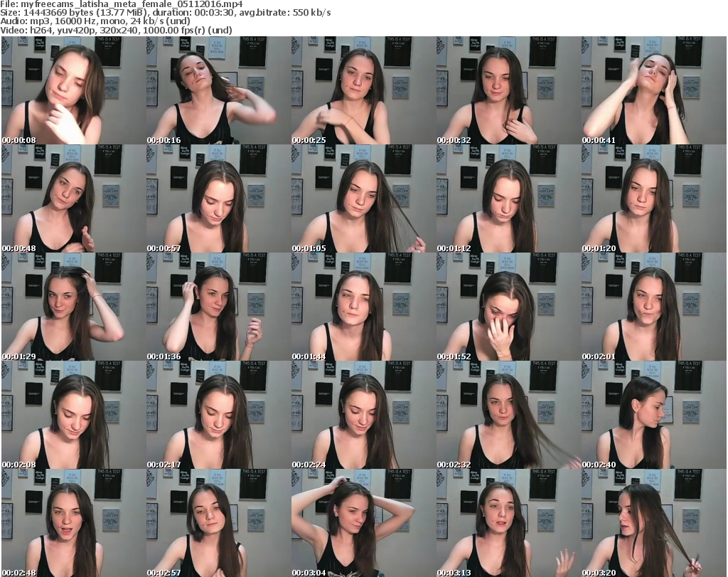Select the thumbnail at timestamp 00:00:08

coord(74,90)
